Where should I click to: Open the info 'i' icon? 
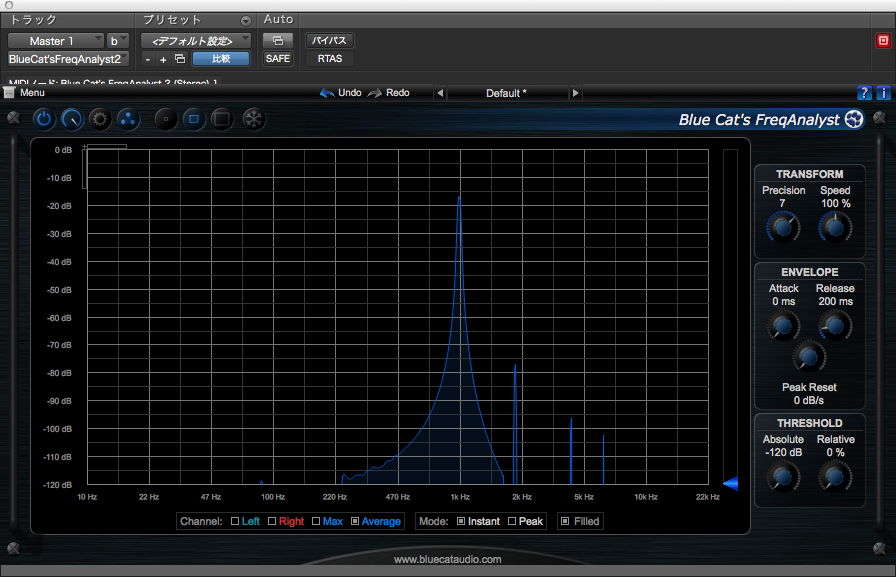coord(883,93)
